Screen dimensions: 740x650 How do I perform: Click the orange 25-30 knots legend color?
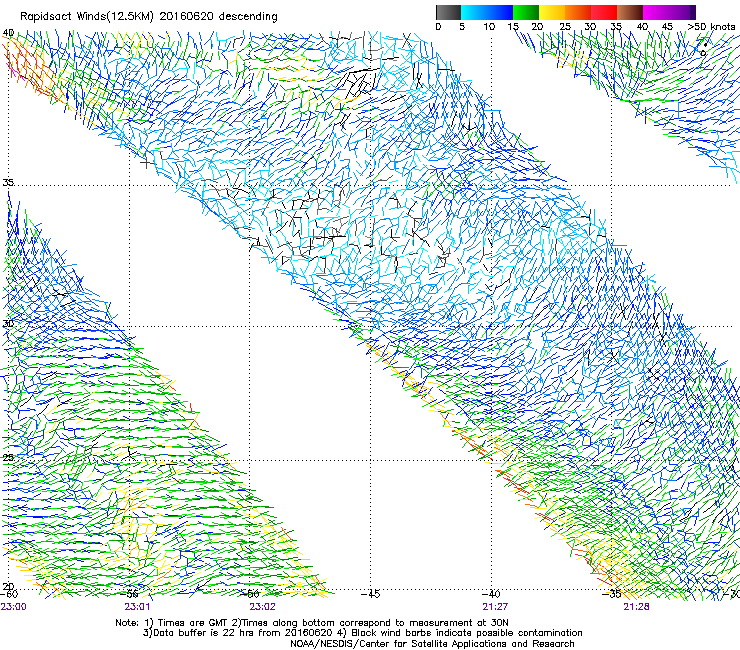[578, 12]
